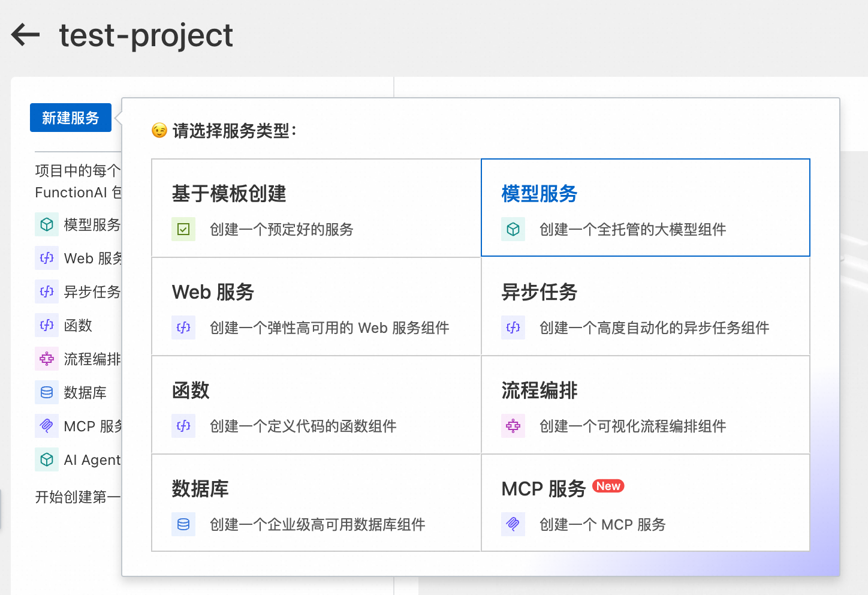Select the 异步任务 card in popup
This screenshot has width=868, height=595.
tap(646, 306)
